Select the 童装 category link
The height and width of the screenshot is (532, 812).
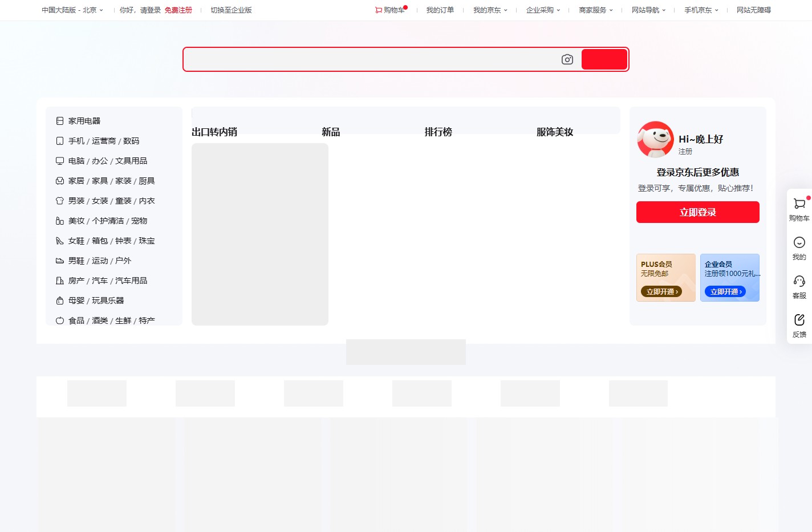123,201
